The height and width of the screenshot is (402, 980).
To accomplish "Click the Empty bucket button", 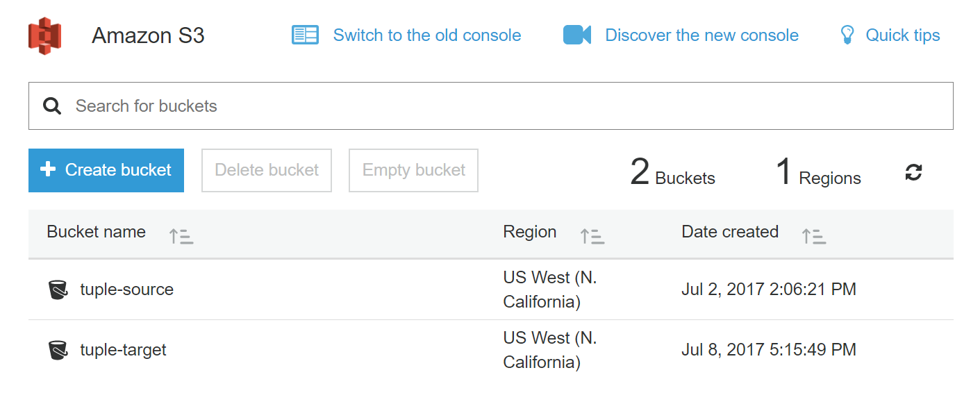I will pos(414,170).
